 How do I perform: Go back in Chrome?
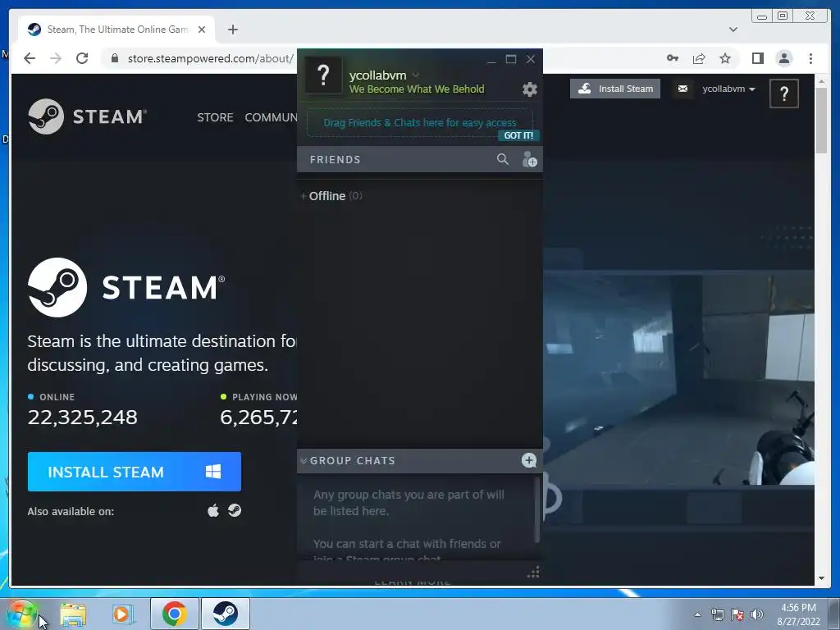point(30,58)
